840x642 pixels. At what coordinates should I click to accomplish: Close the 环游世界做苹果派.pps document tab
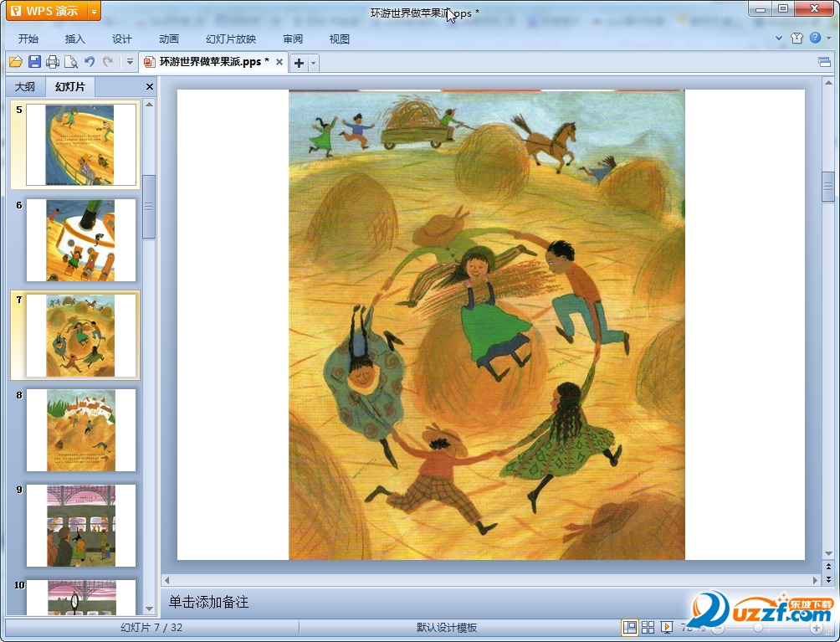point(279,62)
